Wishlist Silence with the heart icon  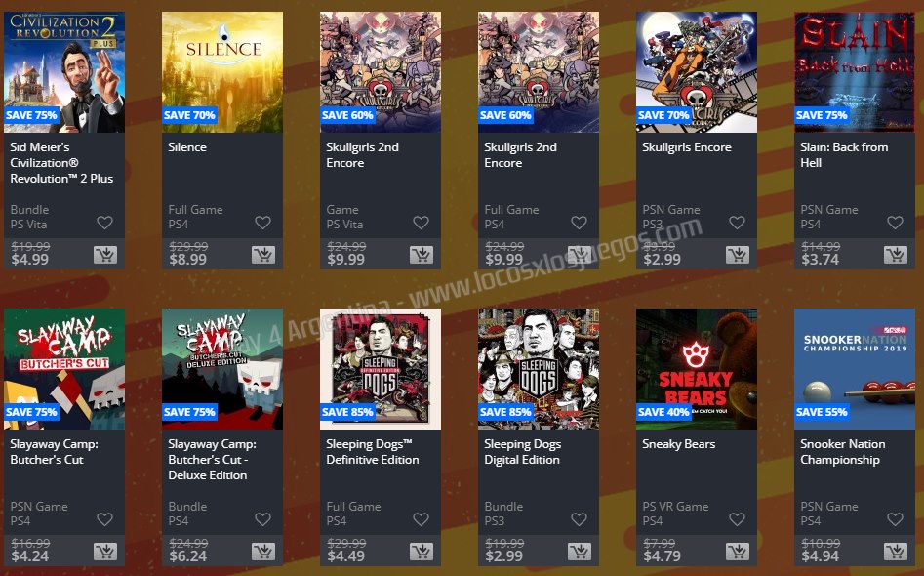pyautogui.click(x=262, y=223)
